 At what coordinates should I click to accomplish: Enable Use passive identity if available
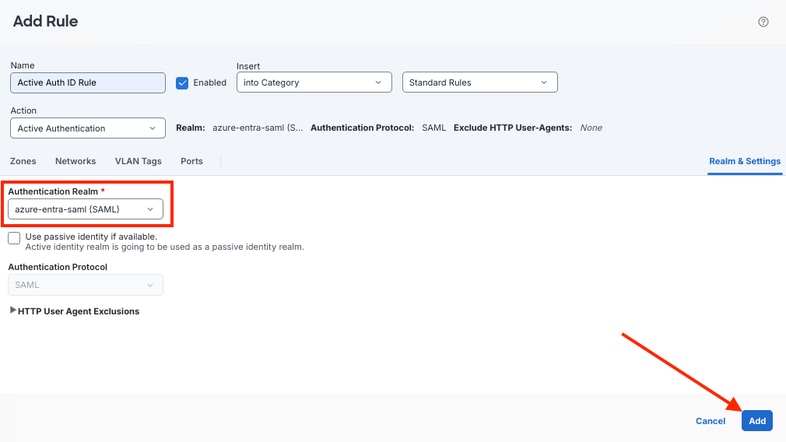14,238
